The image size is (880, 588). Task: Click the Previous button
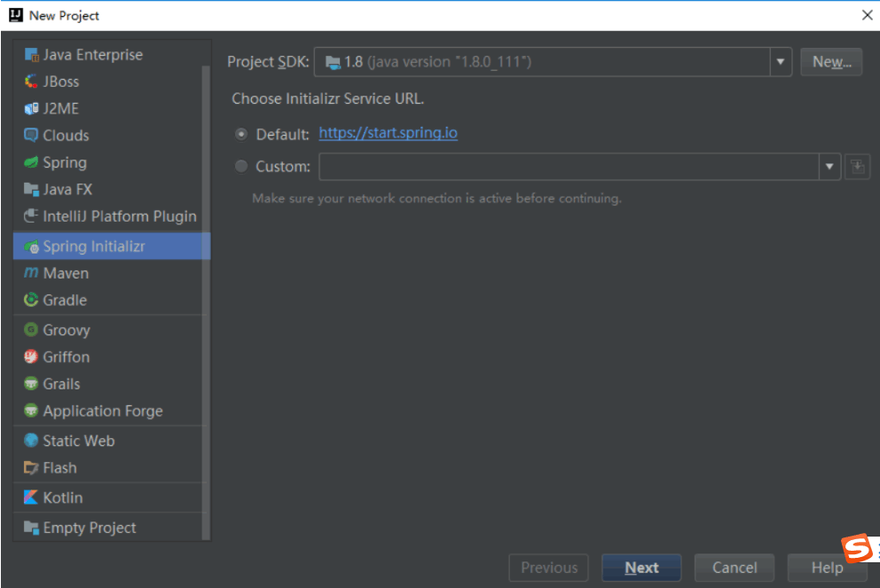click(548, 568)
